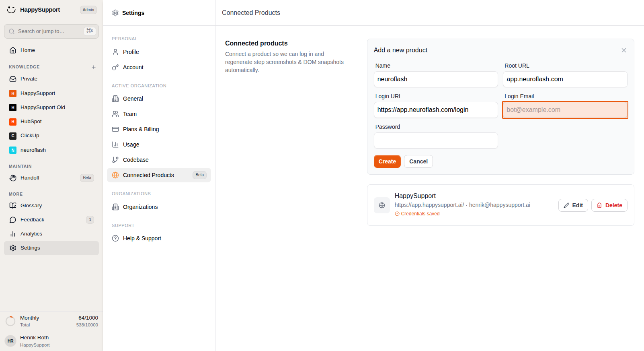
Task: Focus the Login Email field
Action: [565, 110]
